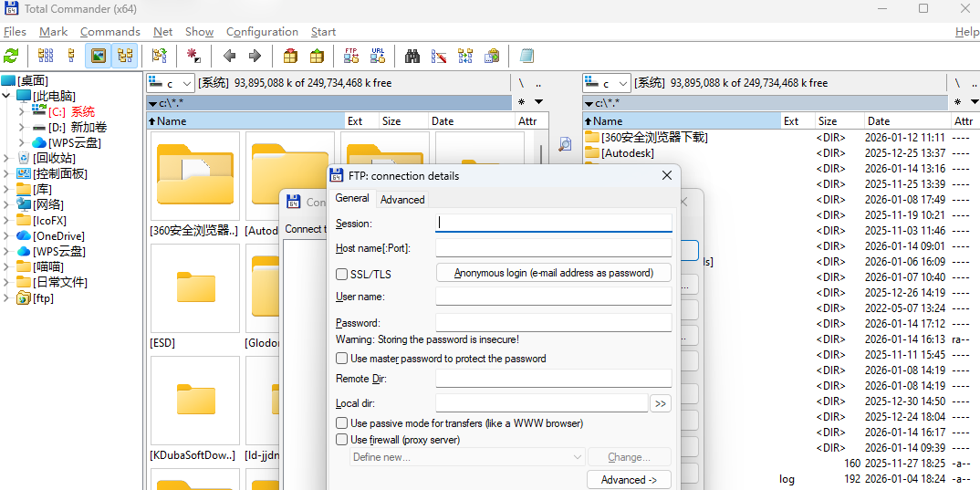Click the Host name input field
This screenshot has width=980, height=490.
(553, 248)
